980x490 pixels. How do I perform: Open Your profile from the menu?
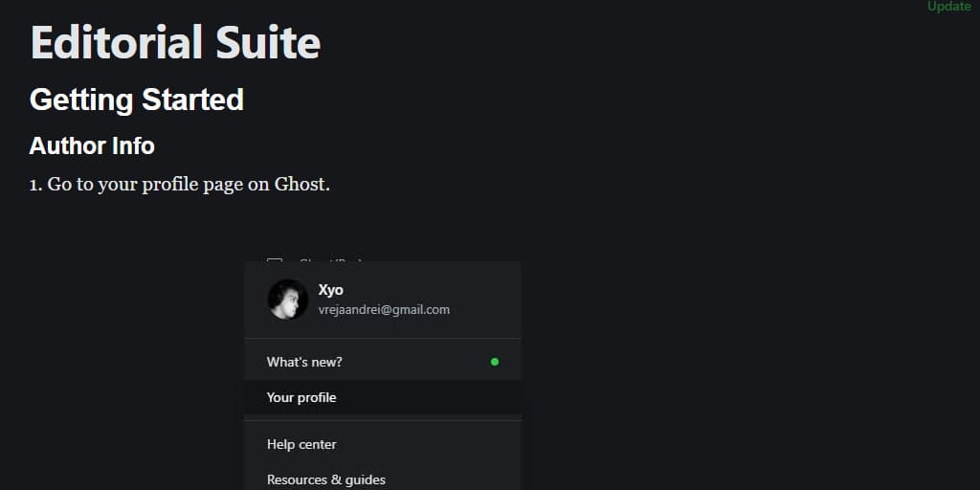point(383,397)
